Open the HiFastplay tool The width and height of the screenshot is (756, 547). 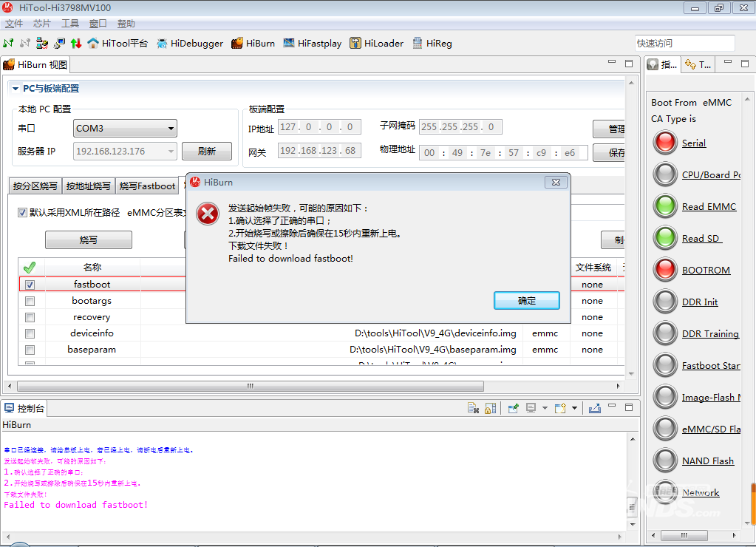pyautogui.click(x=313, y=43)
